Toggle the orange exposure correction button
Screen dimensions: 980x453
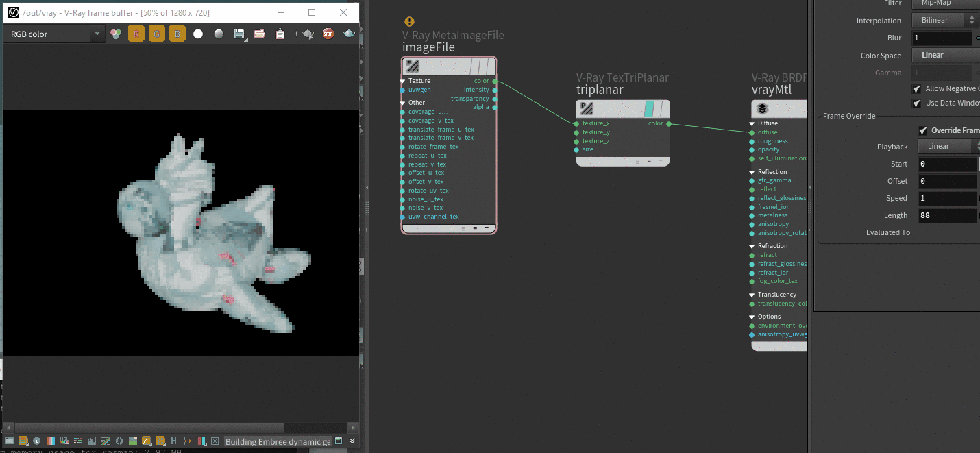point(160,441)
